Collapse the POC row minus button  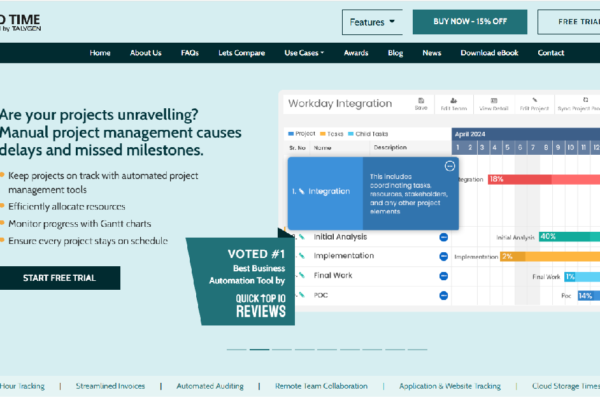[x=443, y=295]
